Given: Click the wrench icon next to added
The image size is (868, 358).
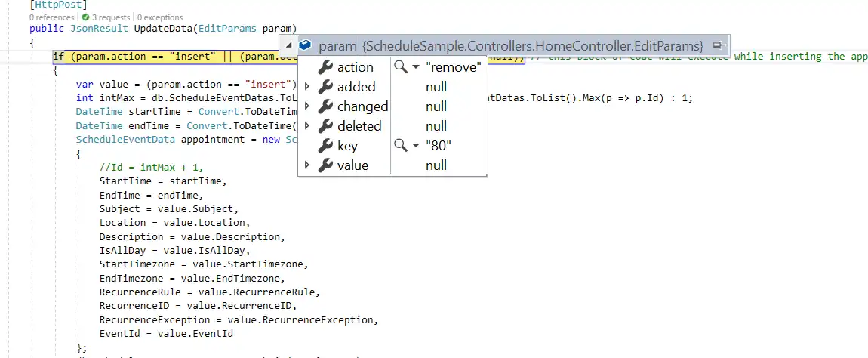Looking at the screenshot, I should pyautogui.click(x=325, y=86).
